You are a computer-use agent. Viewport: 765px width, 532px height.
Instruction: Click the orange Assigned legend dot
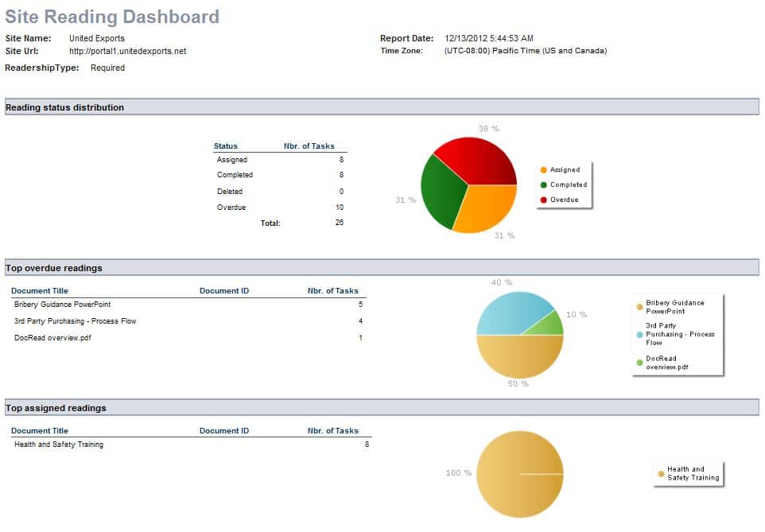[x=543, y=170]
